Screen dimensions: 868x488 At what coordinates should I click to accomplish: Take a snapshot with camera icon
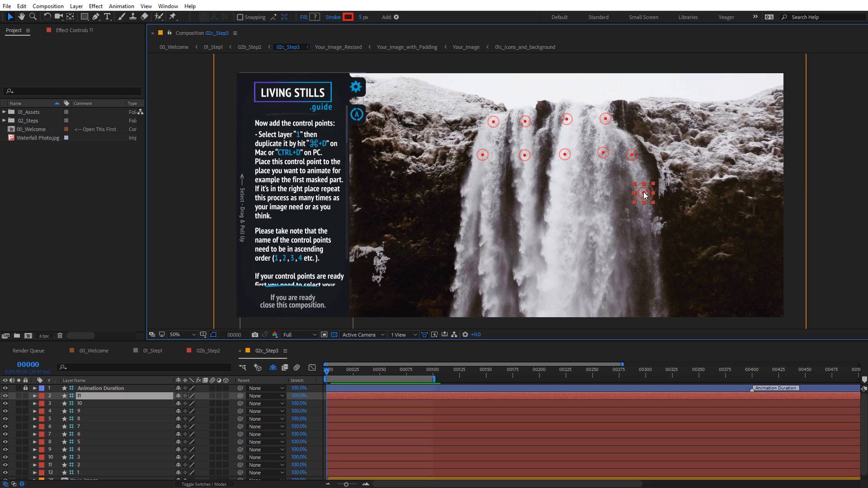click(x=255, y=335)
